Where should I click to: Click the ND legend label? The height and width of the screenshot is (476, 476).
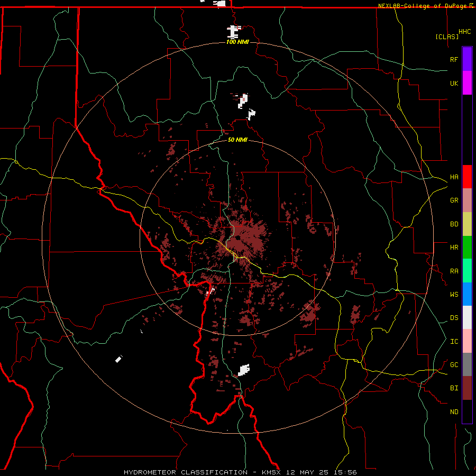tap(454, 412)
